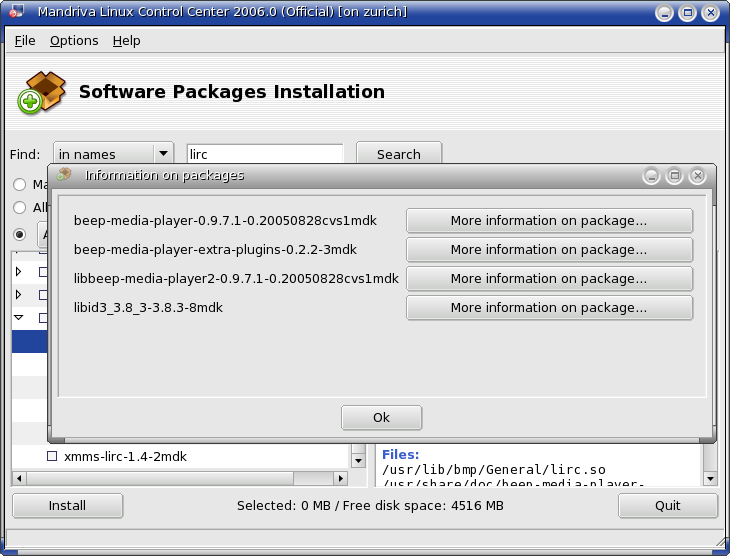The image size is (730, 556).
Task: Close the Mandriva Control Center window
Action: (x=711, y=13)
